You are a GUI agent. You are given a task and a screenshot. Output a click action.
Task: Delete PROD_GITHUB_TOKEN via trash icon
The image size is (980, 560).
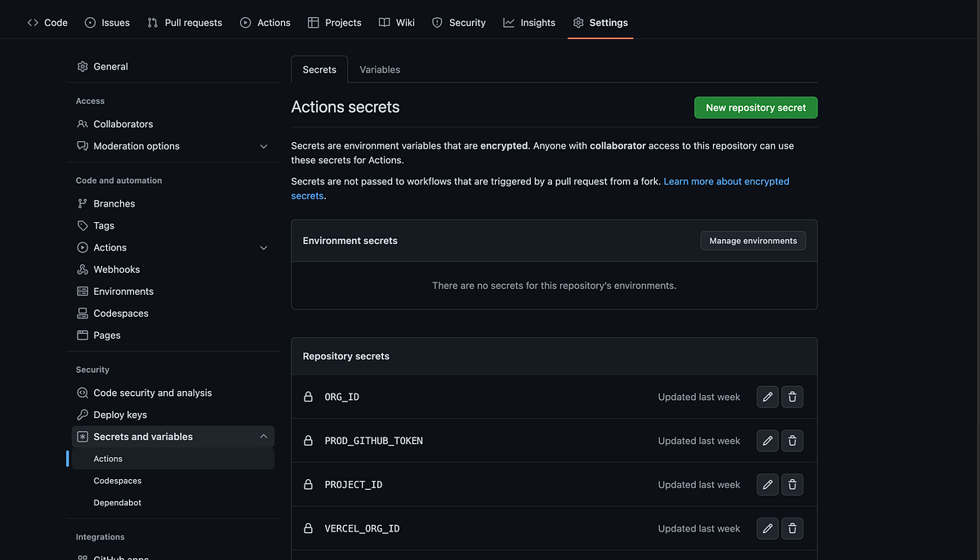(792, 441)
